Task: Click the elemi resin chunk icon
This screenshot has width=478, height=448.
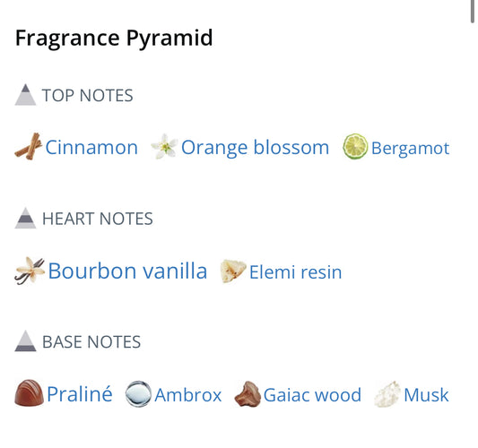Action: 233,271
